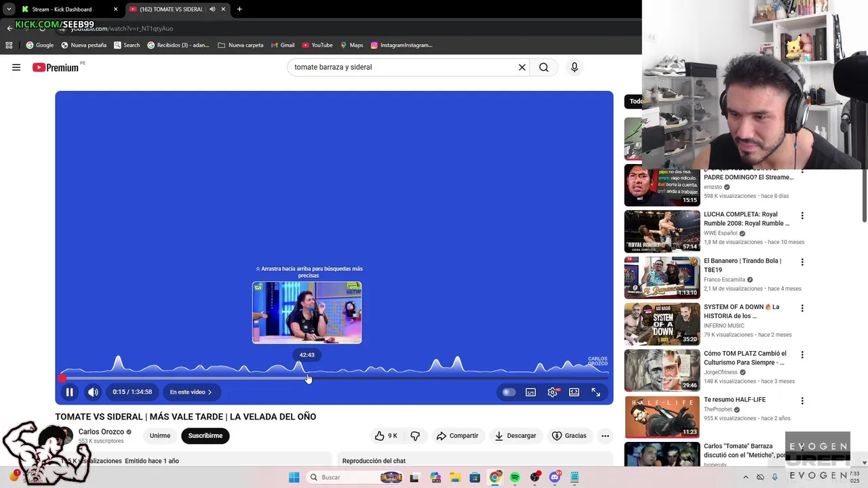Screen dimensions: 868x488
Task: Seek to the 42:43 point on the progress bar
Action: 307,378
